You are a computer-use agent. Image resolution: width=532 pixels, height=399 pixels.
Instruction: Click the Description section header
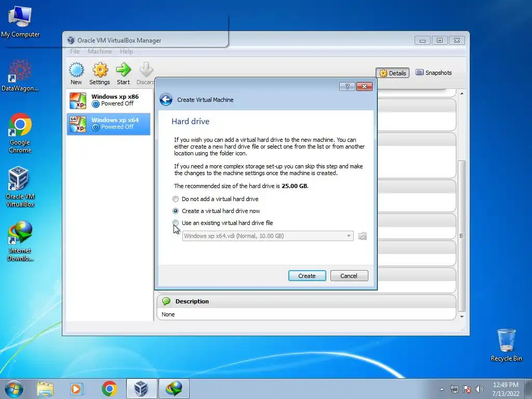click(x=307, y=301)
